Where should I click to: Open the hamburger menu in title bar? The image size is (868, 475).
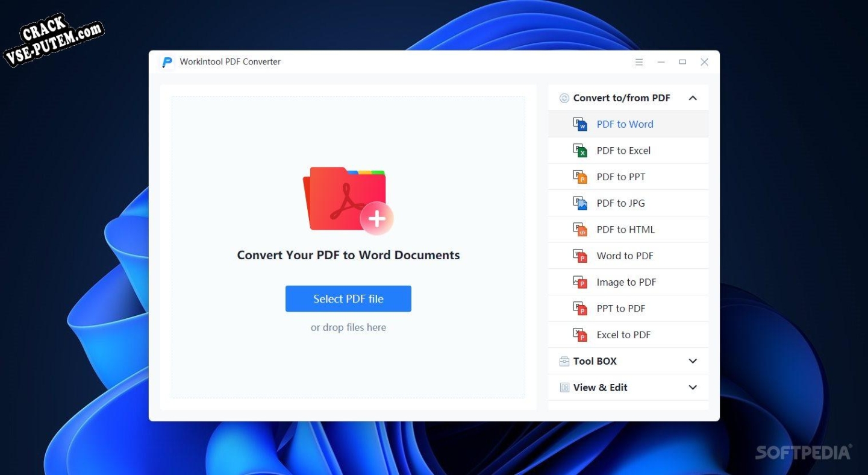[639, 62]
